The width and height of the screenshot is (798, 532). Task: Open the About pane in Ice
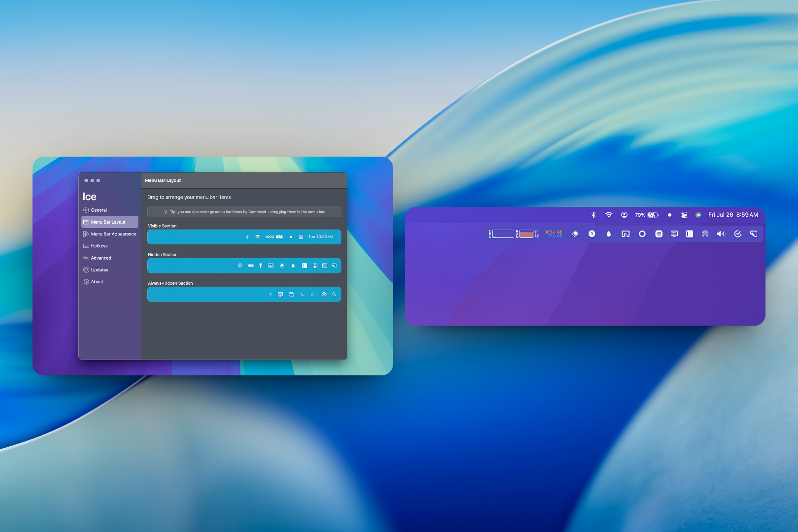coord(97,282)
